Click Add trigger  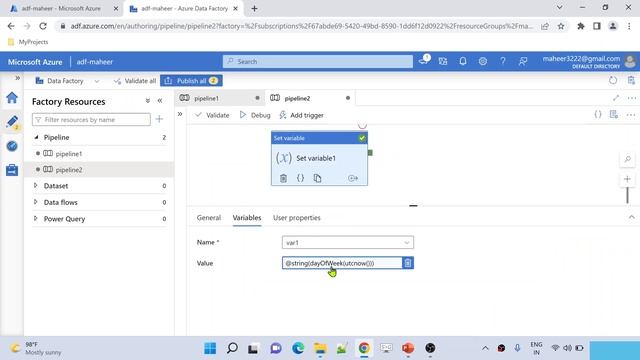302,116
